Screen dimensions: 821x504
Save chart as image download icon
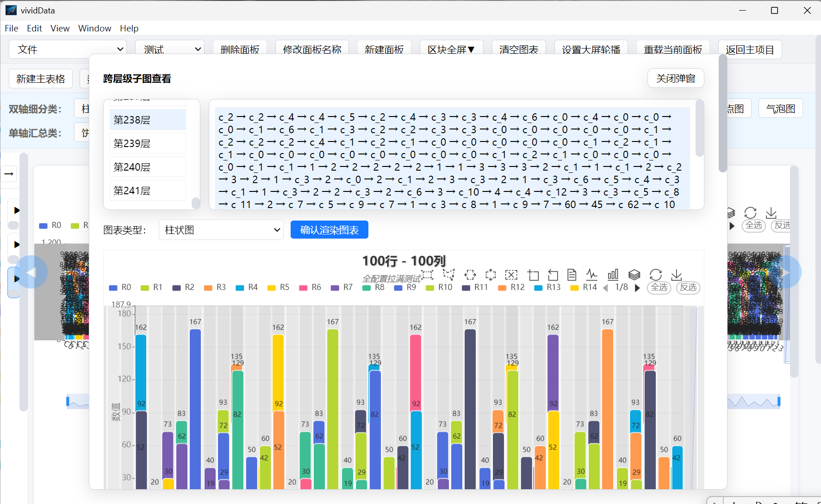(x=677, y=275)
